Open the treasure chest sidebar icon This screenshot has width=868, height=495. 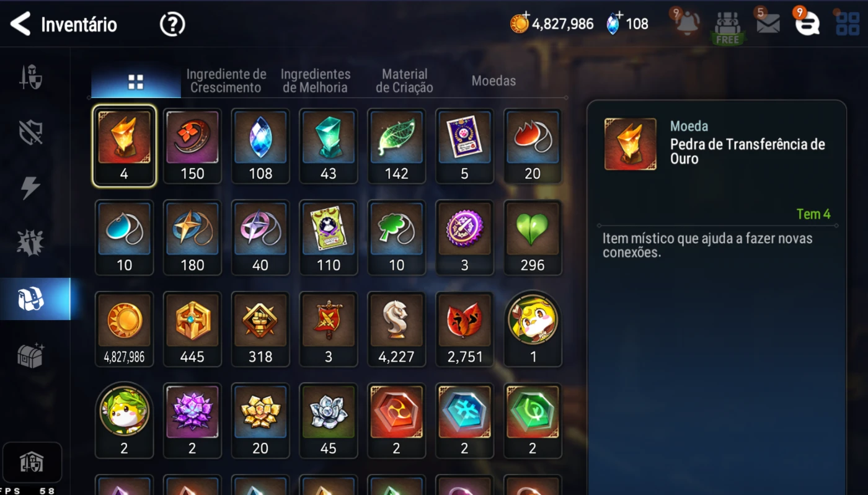[x=30, y=355]
